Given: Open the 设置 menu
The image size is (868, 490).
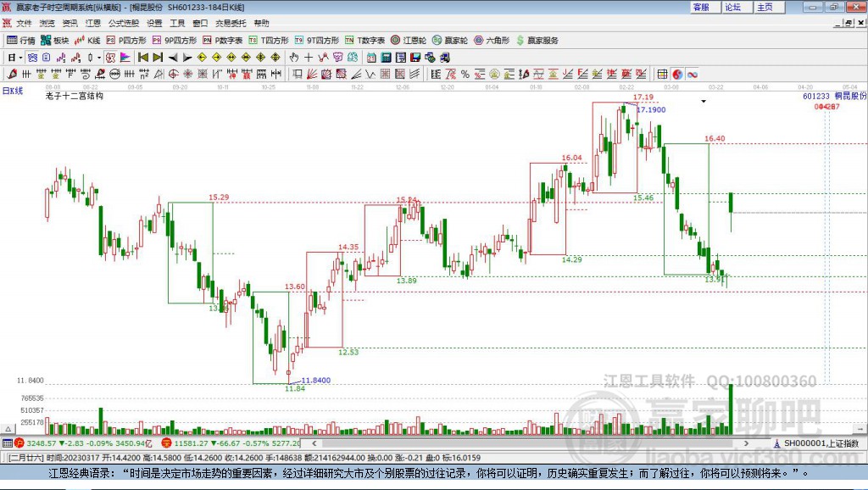Looking at the screenshot, I should 154,23.
